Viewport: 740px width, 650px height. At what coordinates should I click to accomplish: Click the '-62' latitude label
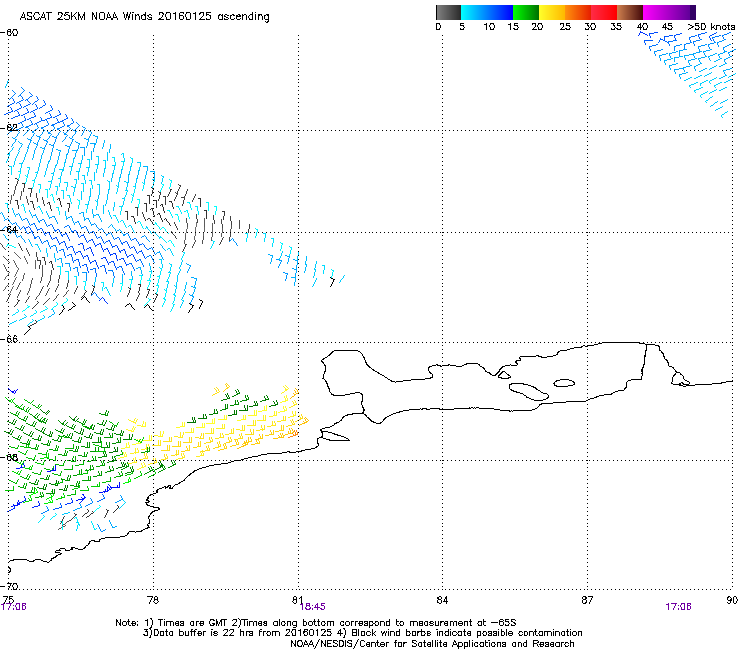pos(9,128)
